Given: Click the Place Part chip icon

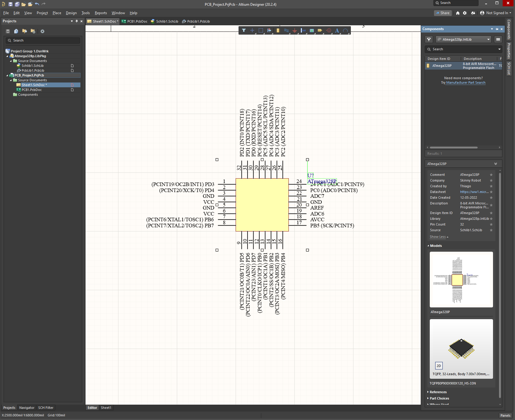Looking at the screenshot, I should [278, 30].
